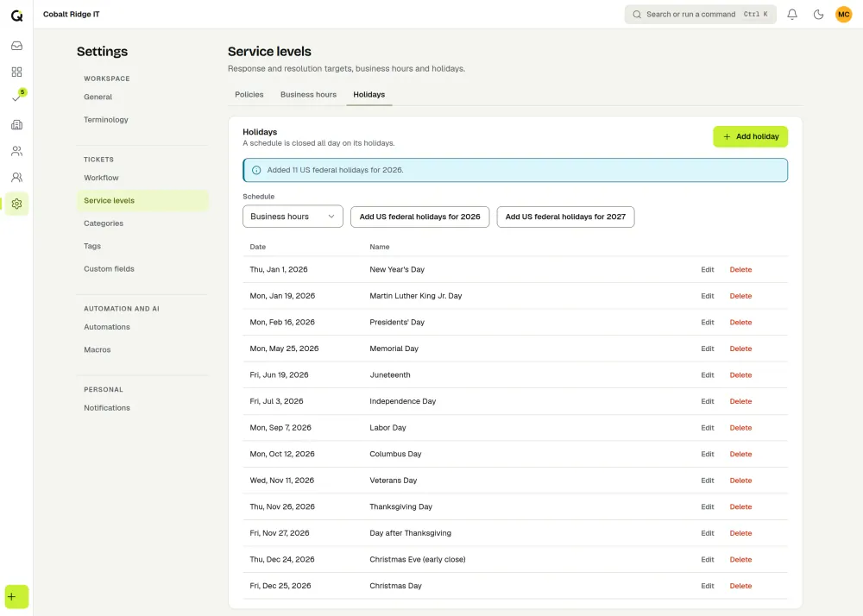
Task: Delete the Columbus Day holiday
Action: click(740, 455)
